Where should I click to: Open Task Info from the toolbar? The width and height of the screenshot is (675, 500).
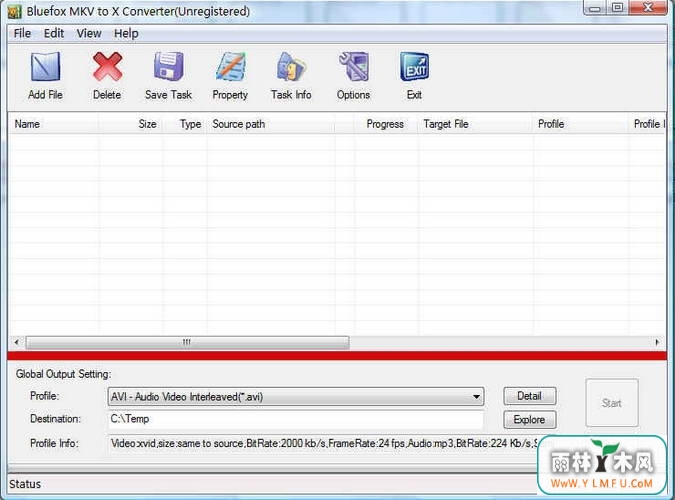(291, 67)
